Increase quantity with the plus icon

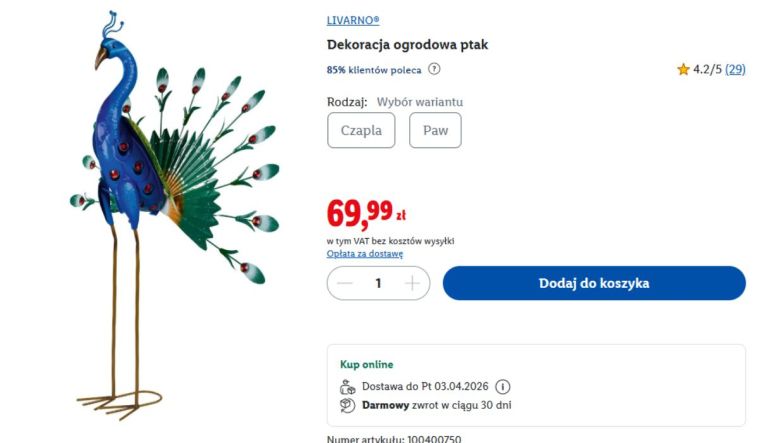click(x=412, y=283)
